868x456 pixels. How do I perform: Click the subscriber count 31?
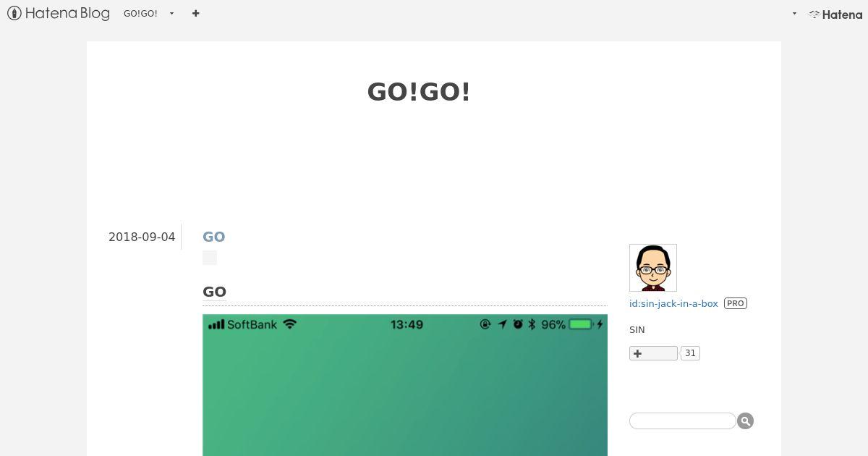(690, 353)
